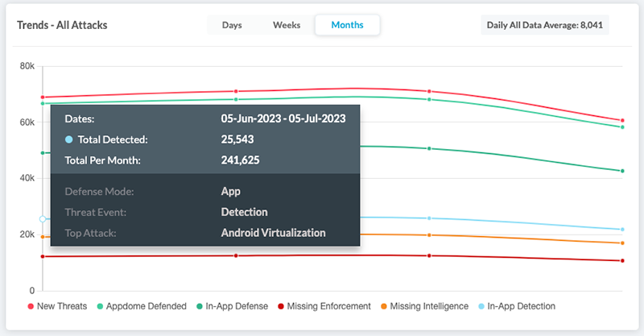Select the rightmost Appdome Defended data point
Image resolution: width=644 pixels, height=336 pixels.
point(622,127)
